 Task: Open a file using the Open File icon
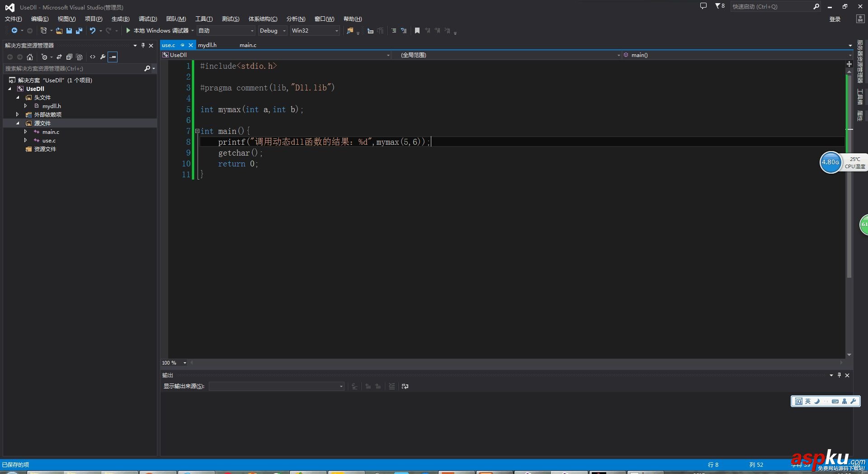(59, 30)
